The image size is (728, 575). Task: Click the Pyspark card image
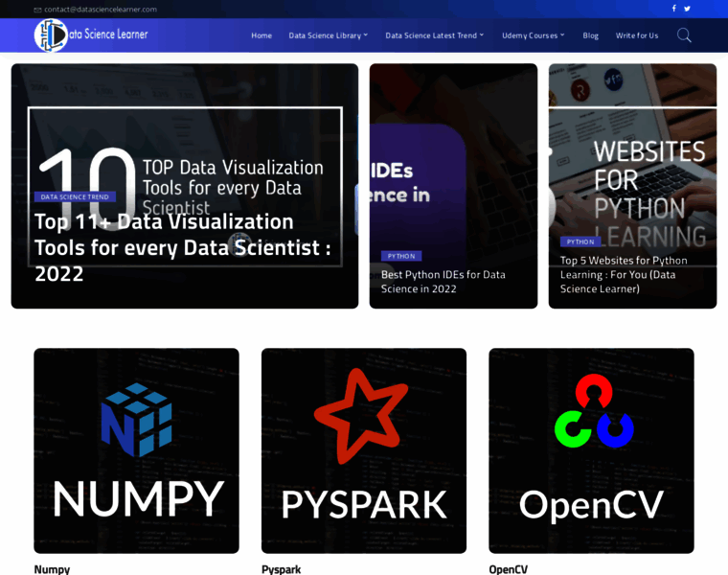pyautogui.click(x=364, y=450)
